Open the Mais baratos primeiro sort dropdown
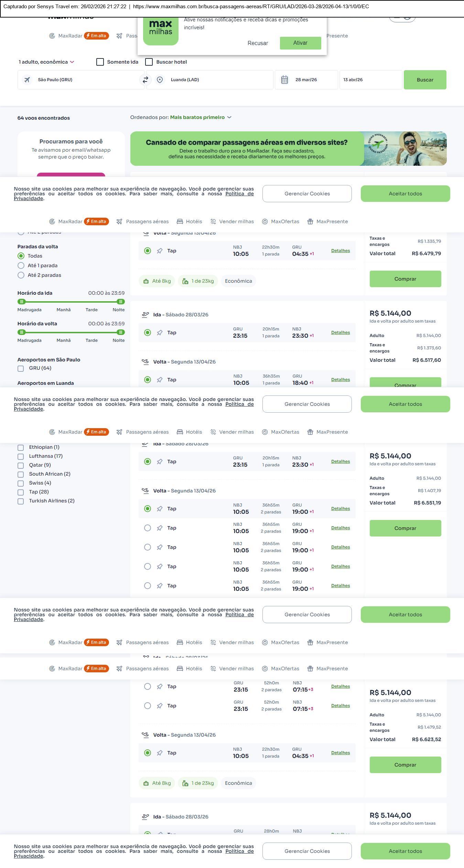Viewport: 464px width, 868px height. 201,117
